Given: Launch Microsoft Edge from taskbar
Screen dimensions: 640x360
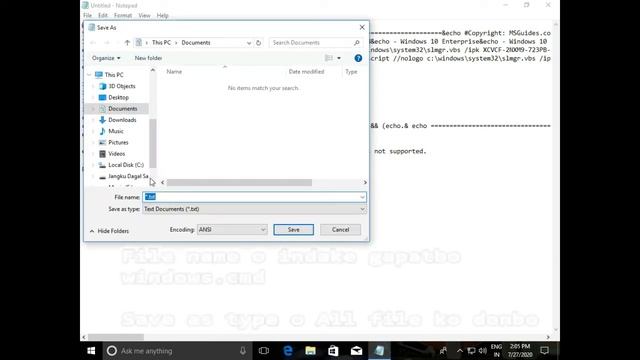Looking at the screenshot, I should (288, 351).
